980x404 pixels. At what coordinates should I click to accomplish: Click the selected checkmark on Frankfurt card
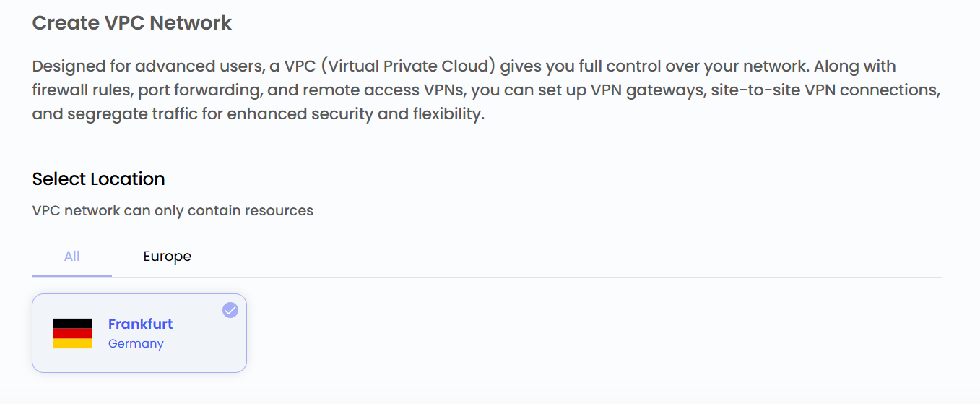click(x=230, y=310)
